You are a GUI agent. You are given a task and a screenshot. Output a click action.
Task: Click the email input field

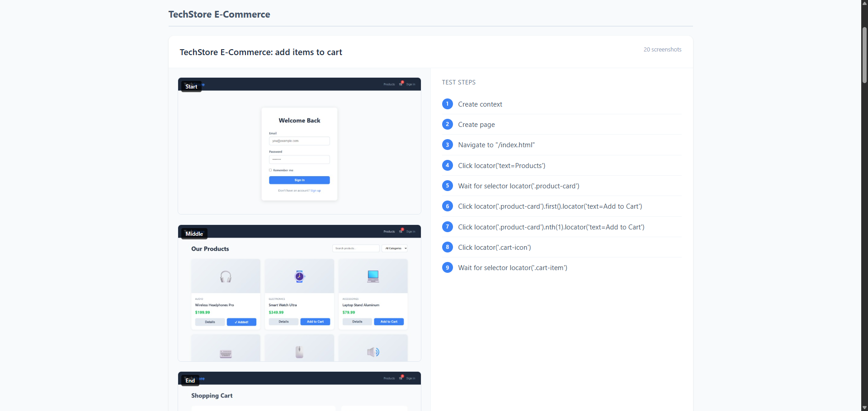point(299,141)
